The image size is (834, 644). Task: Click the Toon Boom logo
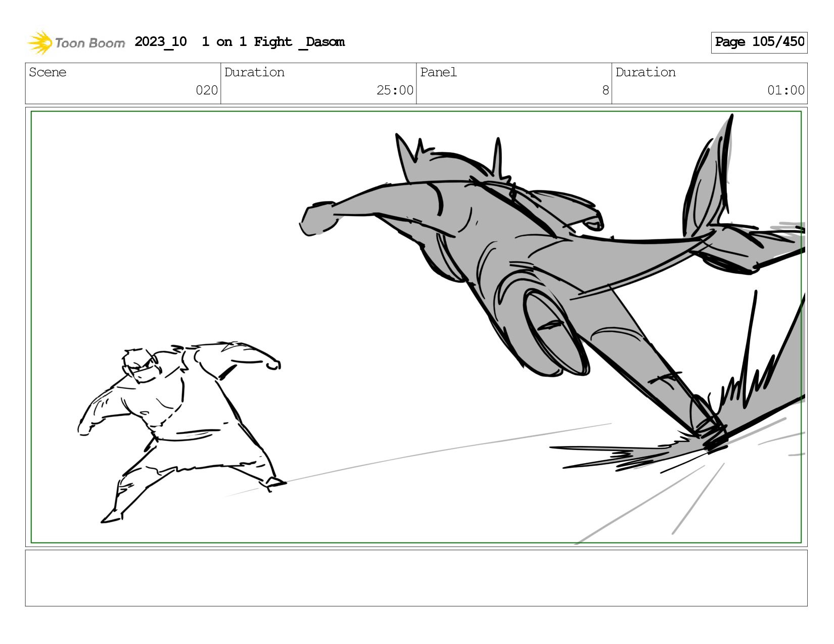click(76, 42)
